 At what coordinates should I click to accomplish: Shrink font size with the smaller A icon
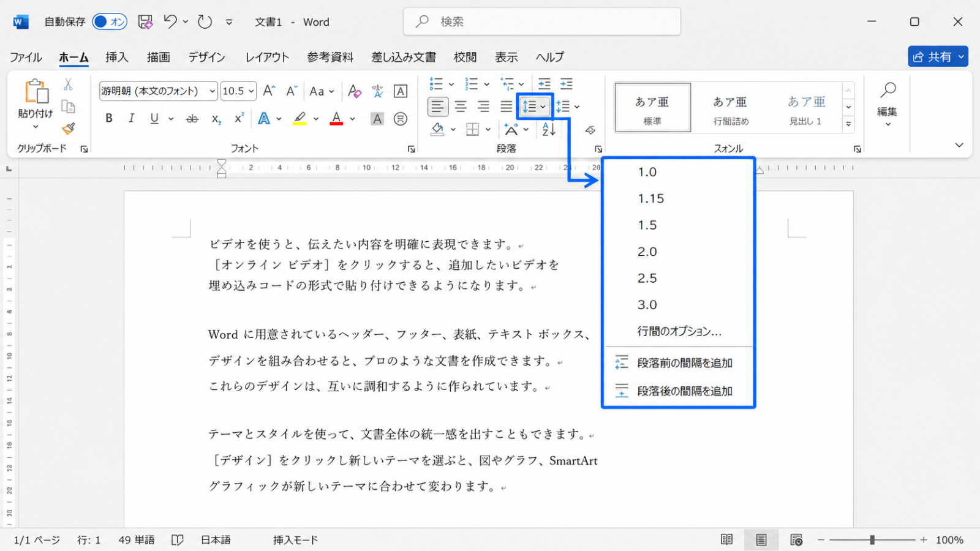(292, 91)
